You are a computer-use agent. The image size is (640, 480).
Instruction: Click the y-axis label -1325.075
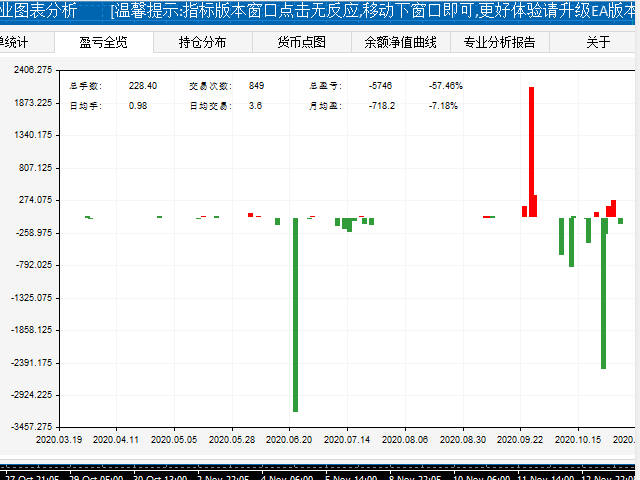tap(32, 298)
